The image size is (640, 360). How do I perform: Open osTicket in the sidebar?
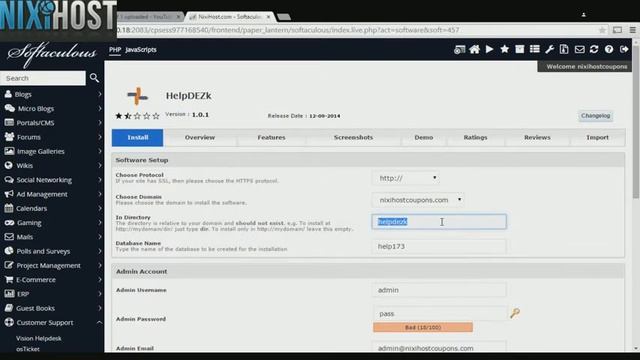tap(28, 349)
